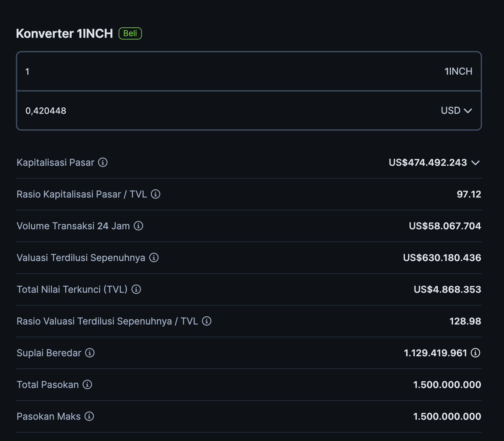Open info icon for Pasokan Maks
The width and height of the screenshot is (504, 441).
89,416
